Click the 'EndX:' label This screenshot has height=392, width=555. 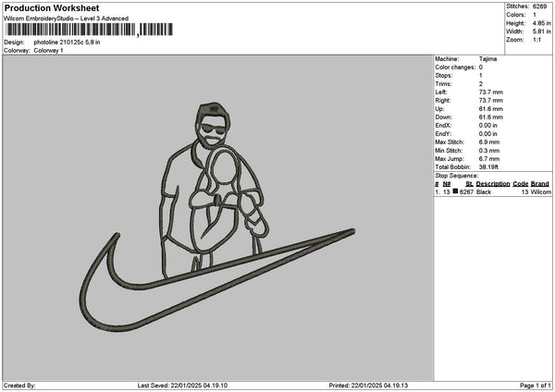(443, 126)
